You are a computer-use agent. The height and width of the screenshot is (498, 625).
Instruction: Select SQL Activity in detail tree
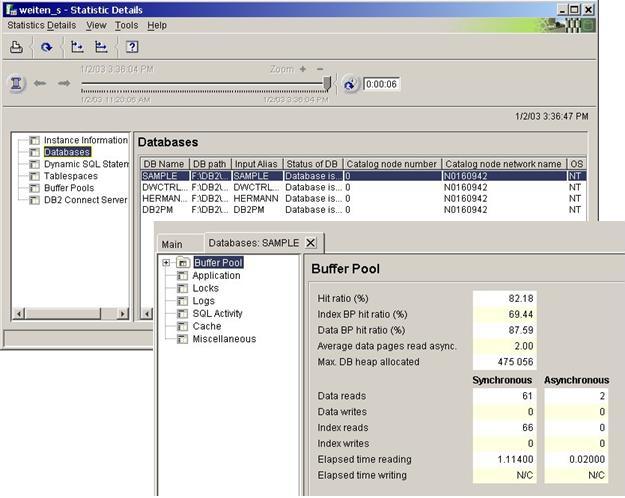pos(217,313)
